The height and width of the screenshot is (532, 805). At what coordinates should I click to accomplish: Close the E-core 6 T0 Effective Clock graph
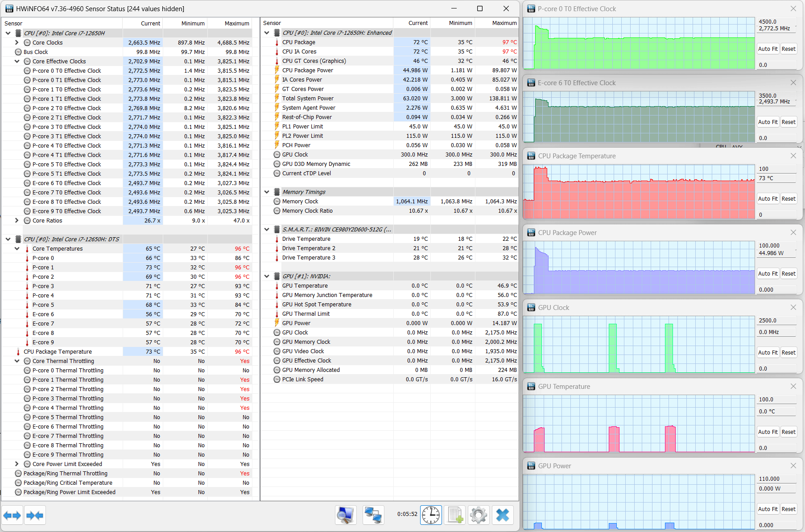coord(793,83)
